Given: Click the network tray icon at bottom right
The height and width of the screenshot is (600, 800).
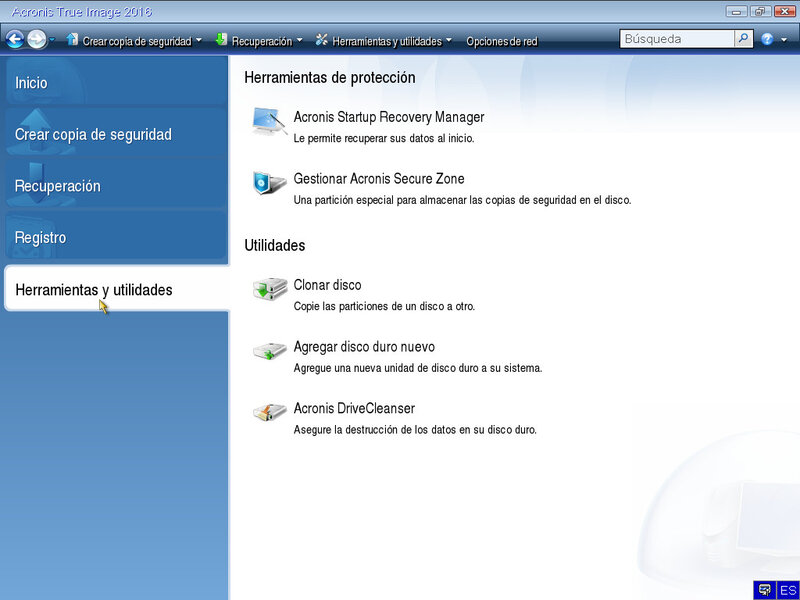Looking at the screenshot, I should [x=764, y=590].
